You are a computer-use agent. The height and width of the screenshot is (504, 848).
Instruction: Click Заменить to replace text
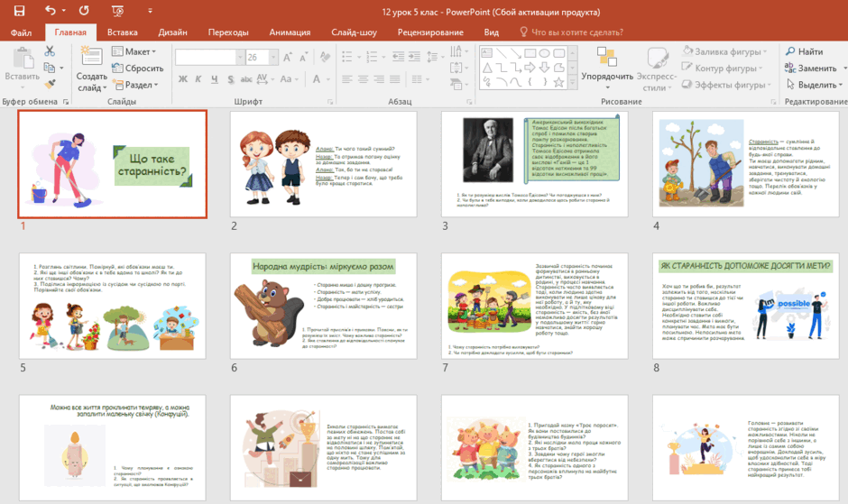811,69
